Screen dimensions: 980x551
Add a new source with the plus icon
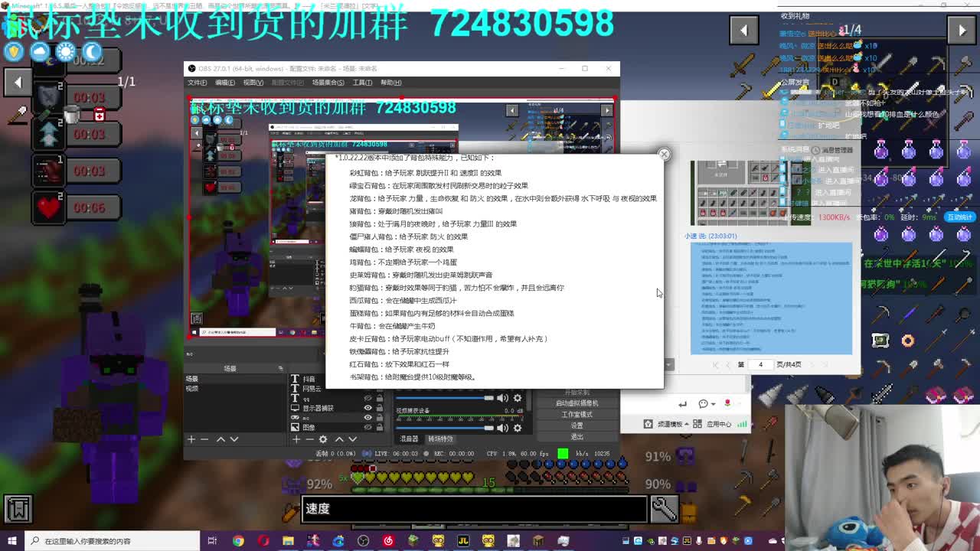(x=295, y=439)
